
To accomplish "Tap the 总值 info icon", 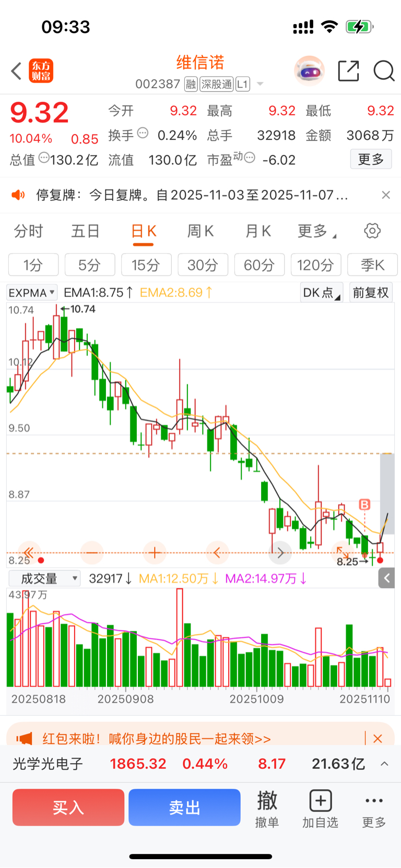I will [44, 157].
